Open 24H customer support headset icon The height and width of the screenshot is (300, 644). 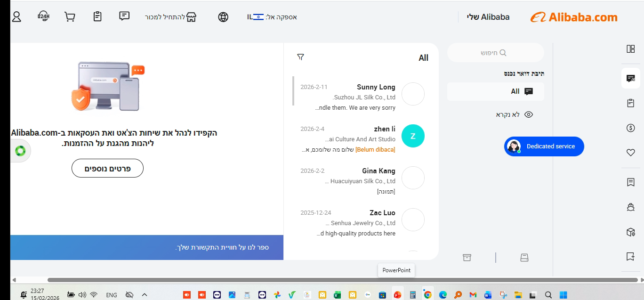[43, 16]
